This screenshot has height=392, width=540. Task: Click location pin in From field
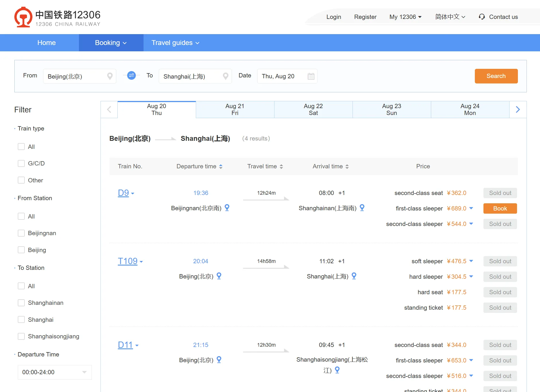[110, 76]
